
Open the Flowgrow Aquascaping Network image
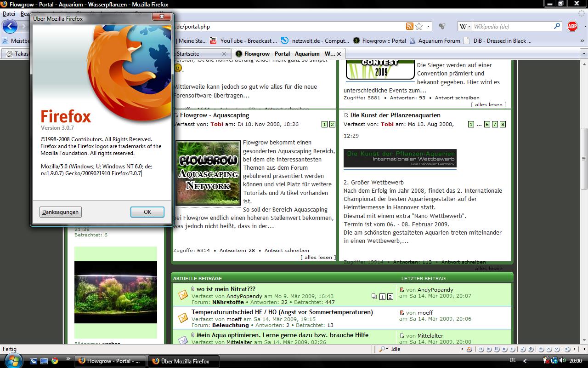[208, 173]
